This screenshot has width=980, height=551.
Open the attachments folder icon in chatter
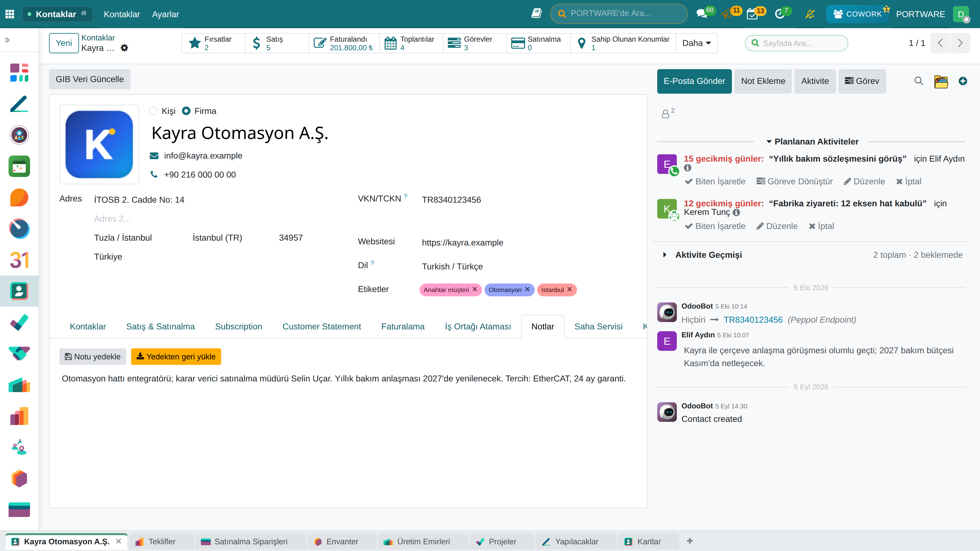[x=941, y=81]
